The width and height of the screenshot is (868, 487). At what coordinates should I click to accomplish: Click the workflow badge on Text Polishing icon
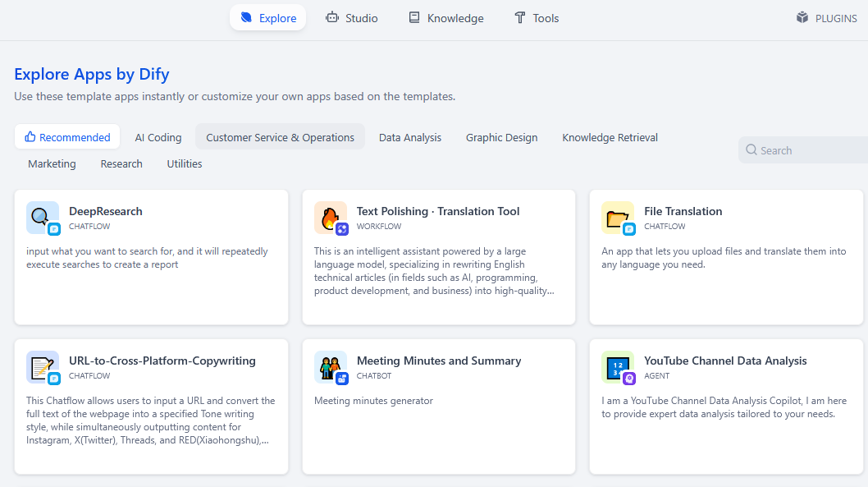(342, 229)
